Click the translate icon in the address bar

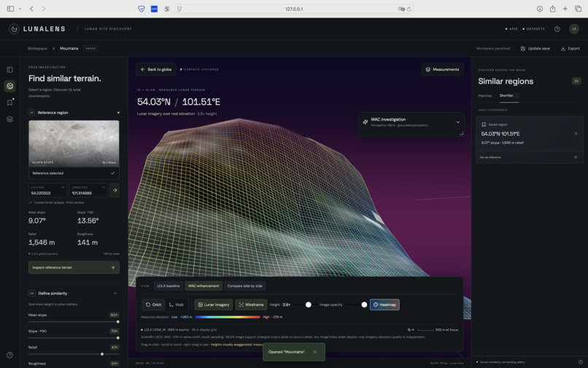coord(401,9)
